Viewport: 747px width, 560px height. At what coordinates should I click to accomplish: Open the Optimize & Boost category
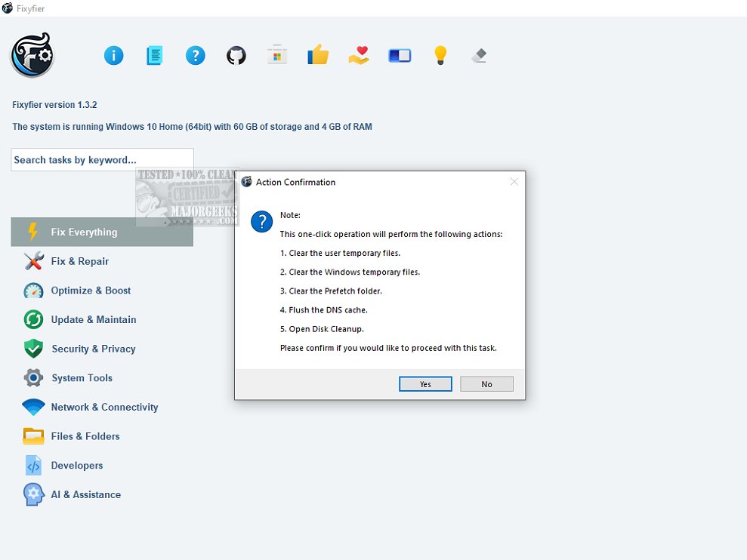pyautogui.click(x=91, y=291)
